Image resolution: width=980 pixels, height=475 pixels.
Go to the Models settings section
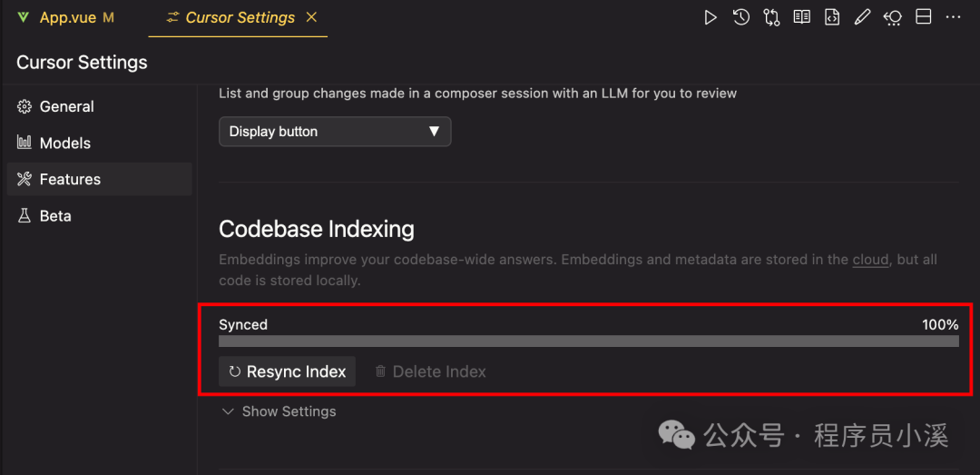64,143
